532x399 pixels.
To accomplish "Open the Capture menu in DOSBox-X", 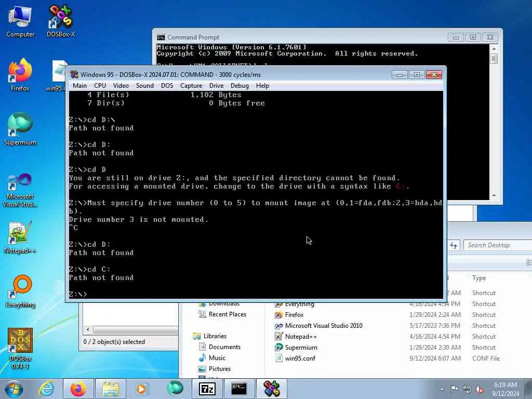I will [x=191, y=86].
